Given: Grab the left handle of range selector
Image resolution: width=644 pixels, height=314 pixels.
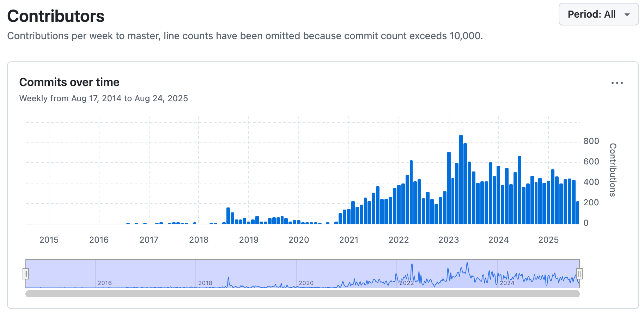Looking at the screenshot, I should 26,274.
